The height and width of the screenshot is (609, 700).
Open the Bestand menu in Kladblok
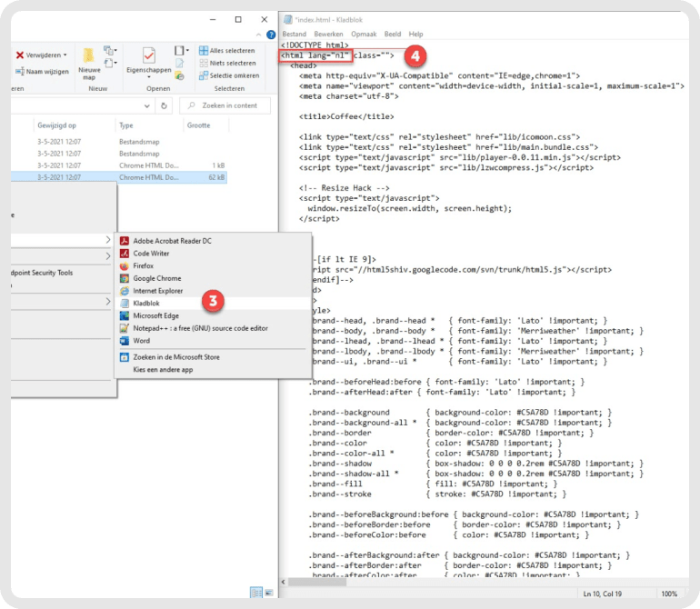point(295,34)
